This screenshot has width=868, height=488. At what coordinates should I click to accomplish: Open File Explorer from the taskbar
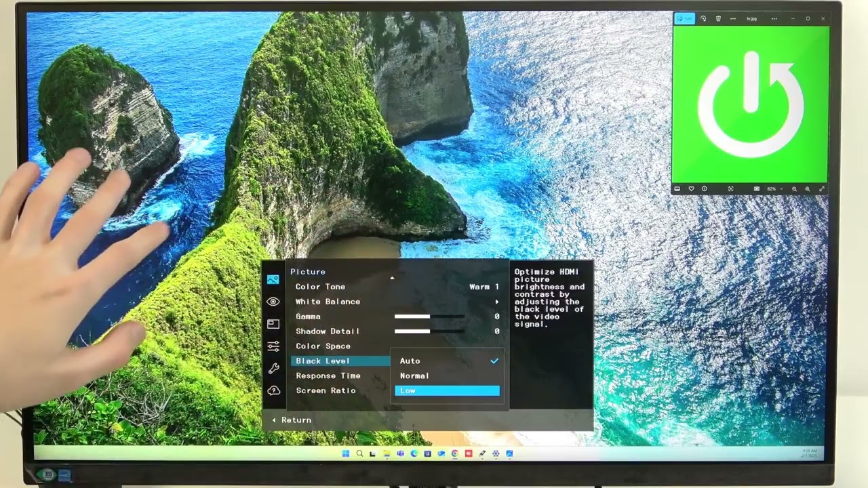pyautogui.click(x=387, y=453)
